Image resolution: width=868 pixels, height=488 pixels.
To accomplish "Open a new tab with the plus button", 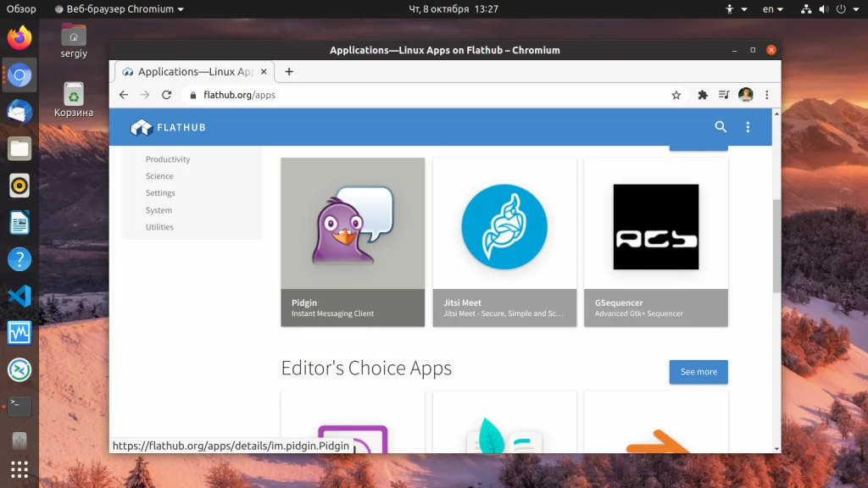I will [x=289, y=72].
